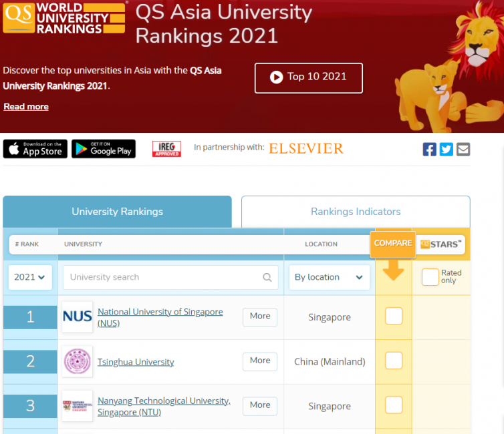Click the NUS university logo
The height and width of the screenshot is (434, 504).
(x=77, y=317)
